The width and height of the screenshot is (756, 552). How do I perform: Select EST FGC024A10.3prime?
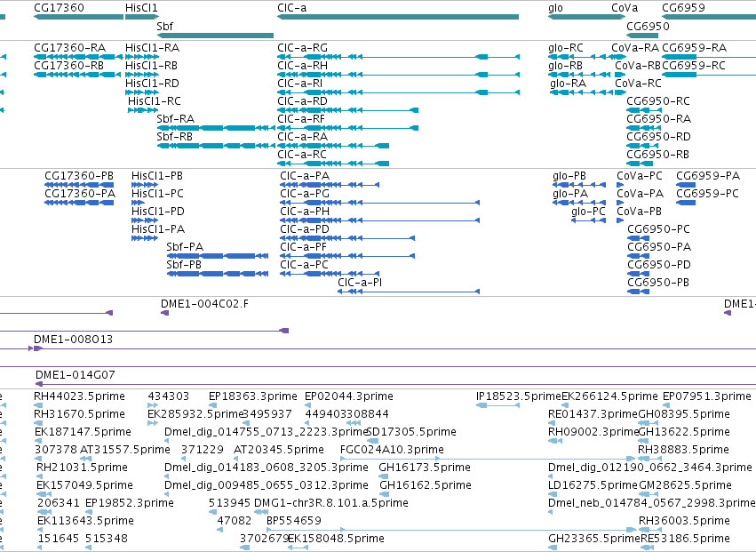coord(392,450)
